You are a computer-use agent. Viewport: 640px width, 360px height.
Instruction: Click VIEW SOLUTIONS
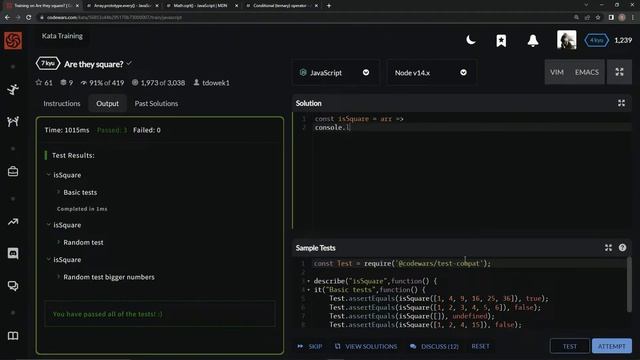coord(366,347)
